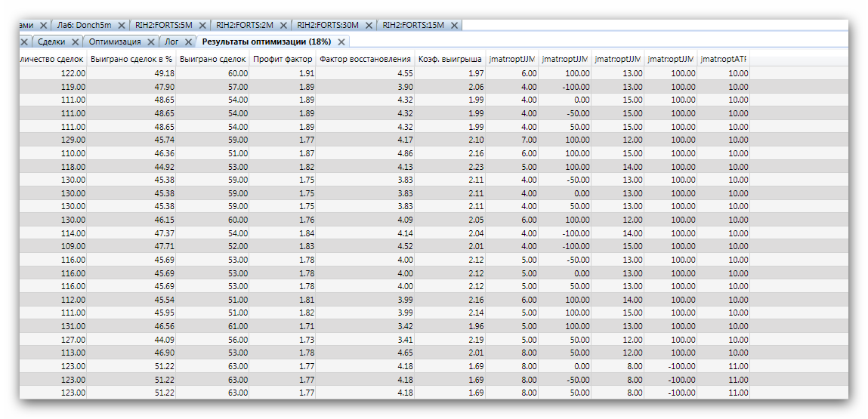Image resolution: width=868 pixels, height=419 pixels.
Task: Select trade count cell 110.00
Action: 53,153
